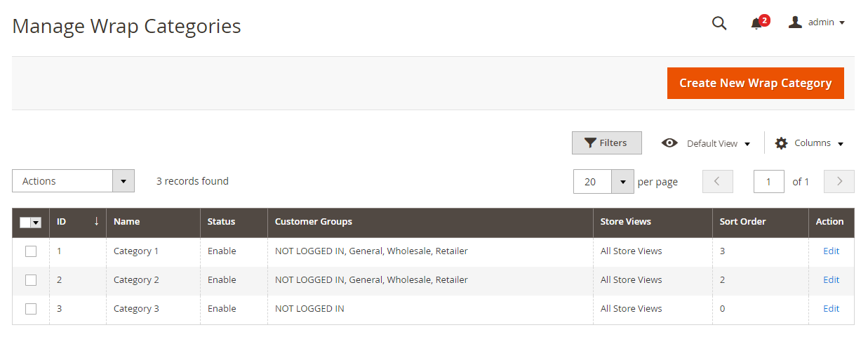
Task: Expand the per page size dropdown
Action: point(622,182)
